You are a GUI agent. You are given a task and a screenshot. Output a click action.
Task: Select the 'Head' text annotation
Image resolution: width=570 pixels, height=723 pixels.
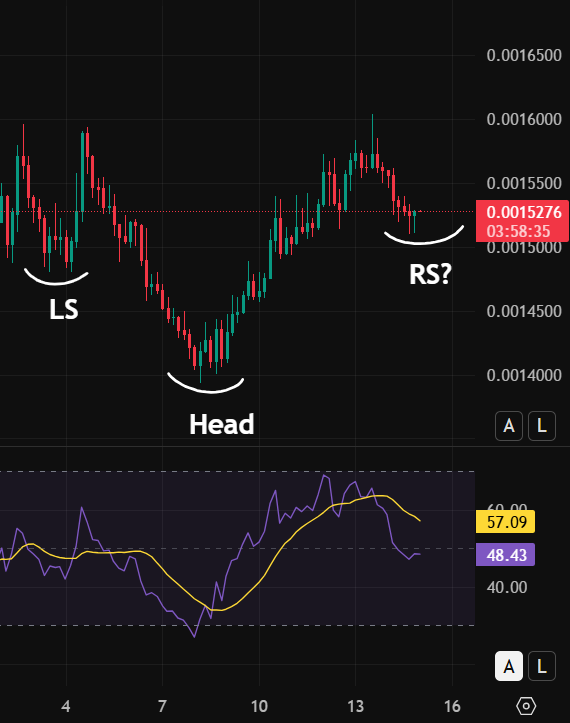pos(221,424)
